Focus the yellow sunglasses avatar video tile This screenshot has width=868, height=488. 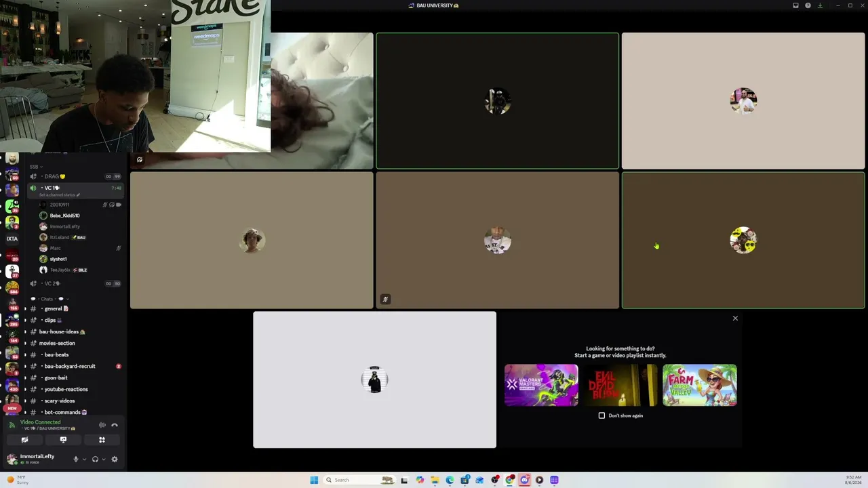743,240
